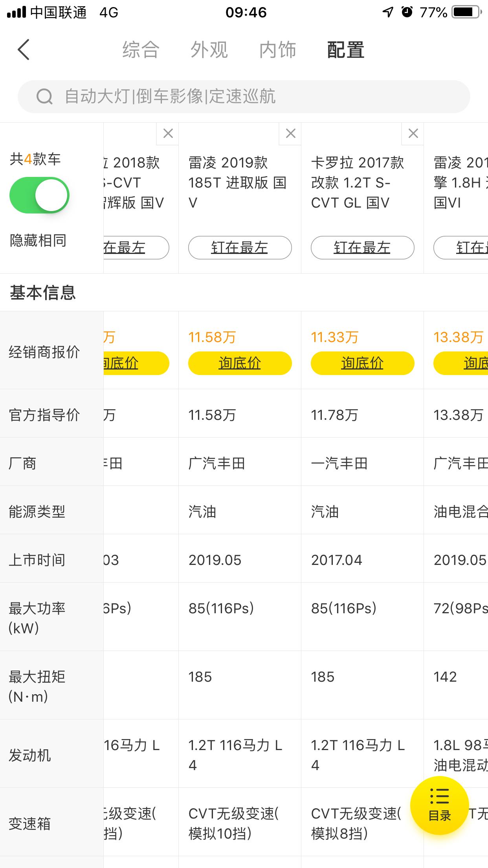Open the 卡罗拉 2017款 改款 1.2T title
Screen dimensions: 488x868
click(358, 182)
